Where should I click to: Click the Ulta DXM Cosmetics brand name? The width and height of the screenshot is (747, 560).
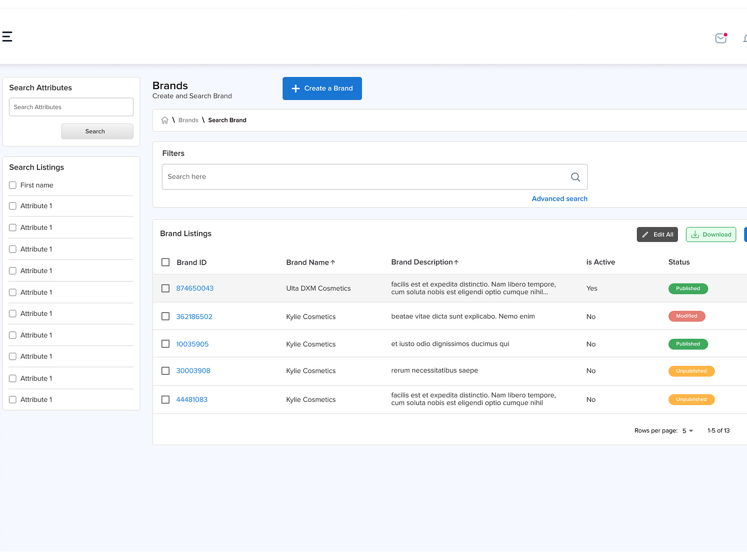(x=318, y=288)
